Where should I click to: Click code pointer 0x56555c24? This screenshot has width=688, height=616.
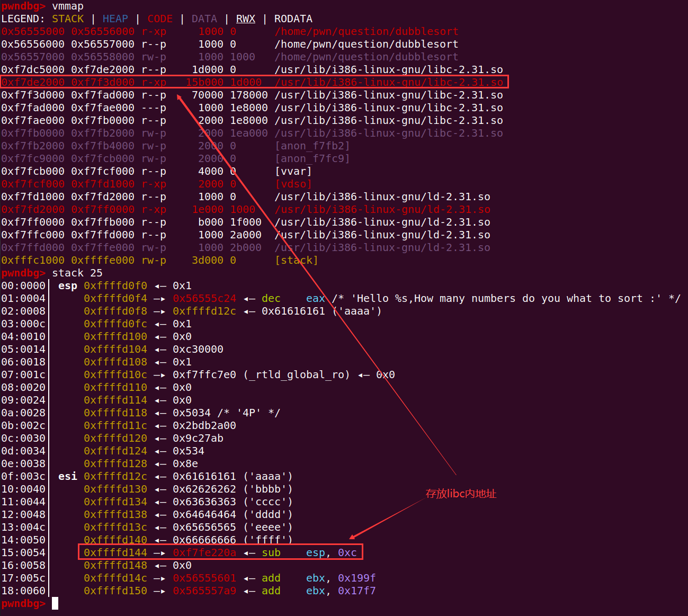204,299
